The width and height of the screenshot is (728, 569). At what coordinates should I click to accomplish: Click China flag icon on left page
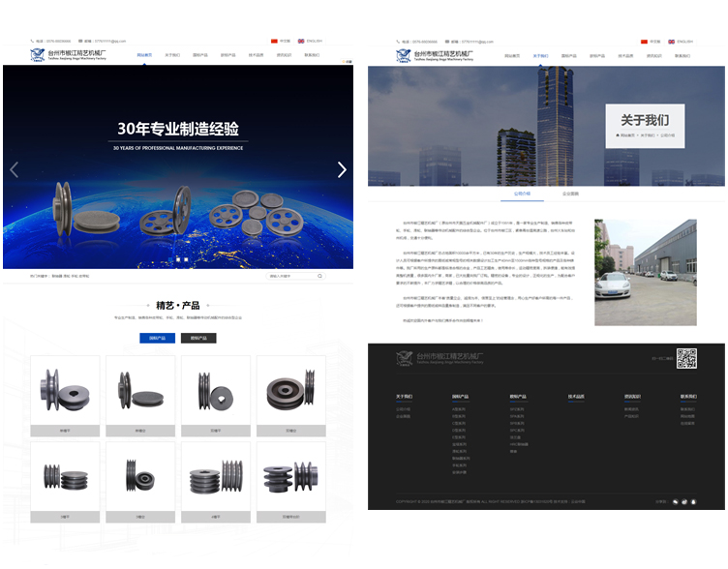coord(274,42)
